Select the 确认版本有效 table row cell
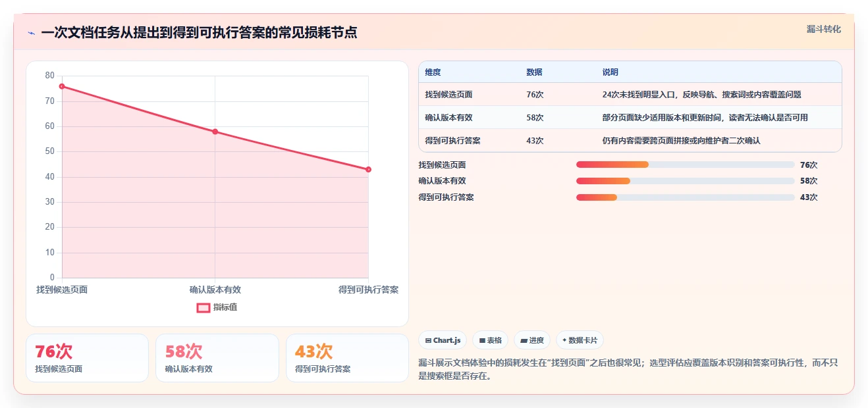The width and height of the screenshot is (868, 408). point(448,118)
